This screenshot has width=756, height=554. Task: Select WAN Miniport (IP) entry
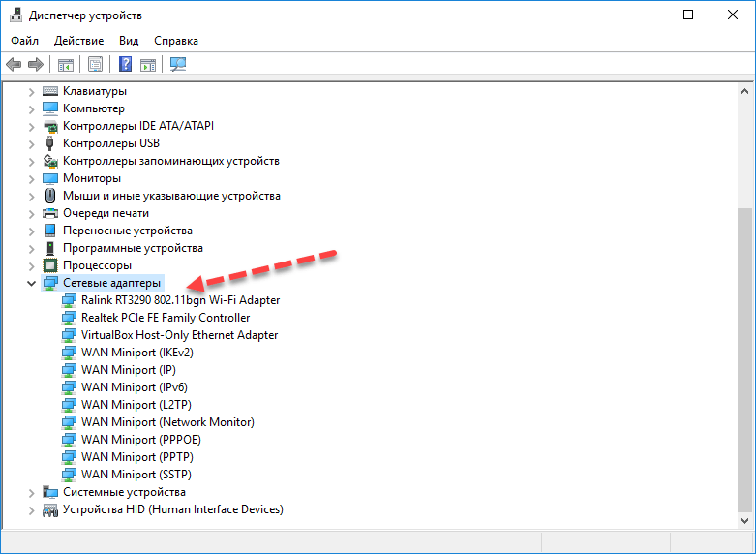pyautogui.click(x=128, y=370)
